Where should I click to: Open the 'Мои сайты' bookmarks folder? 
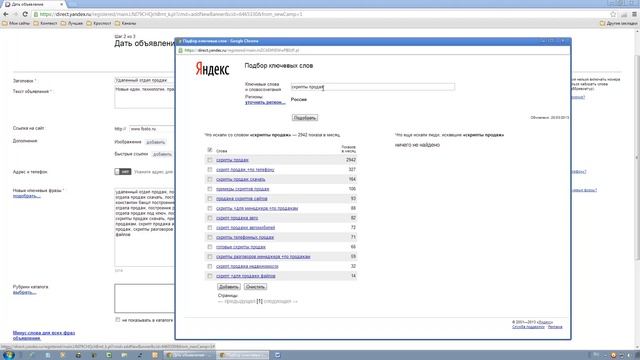tap(16, 24)
